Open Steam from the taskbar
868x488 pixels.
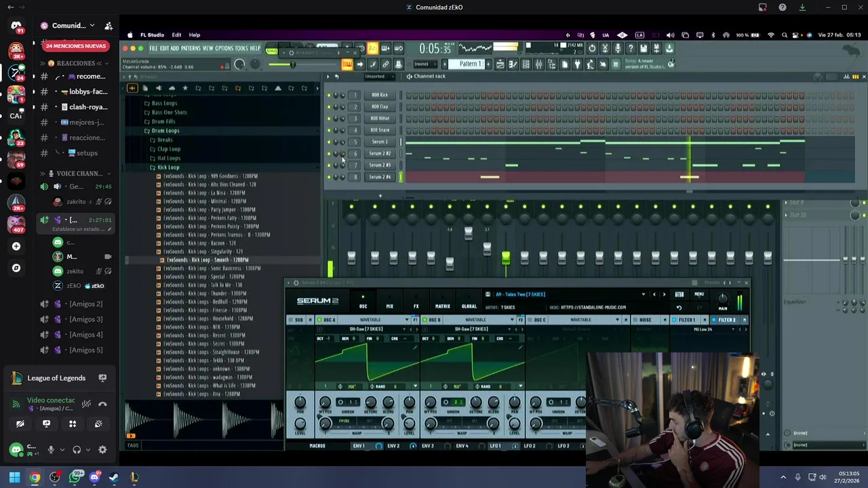(x=114, y=477)
